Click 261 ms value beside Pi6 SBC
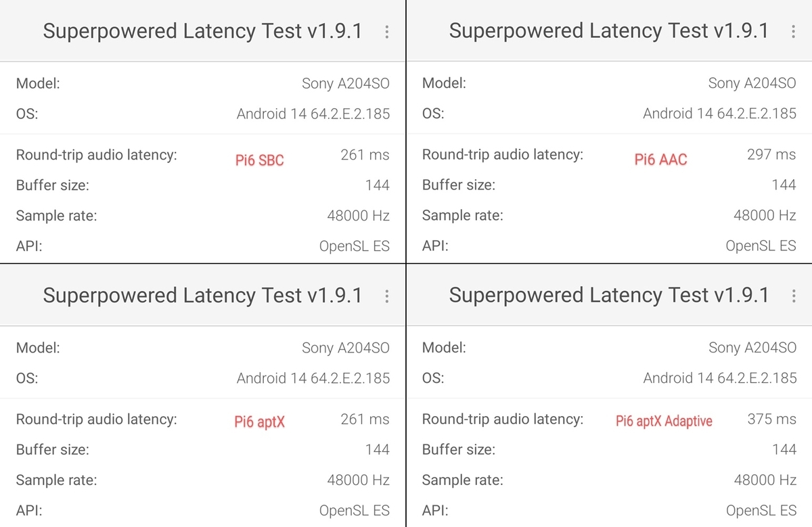The image size is (812, 527). [x=365, y=154]
